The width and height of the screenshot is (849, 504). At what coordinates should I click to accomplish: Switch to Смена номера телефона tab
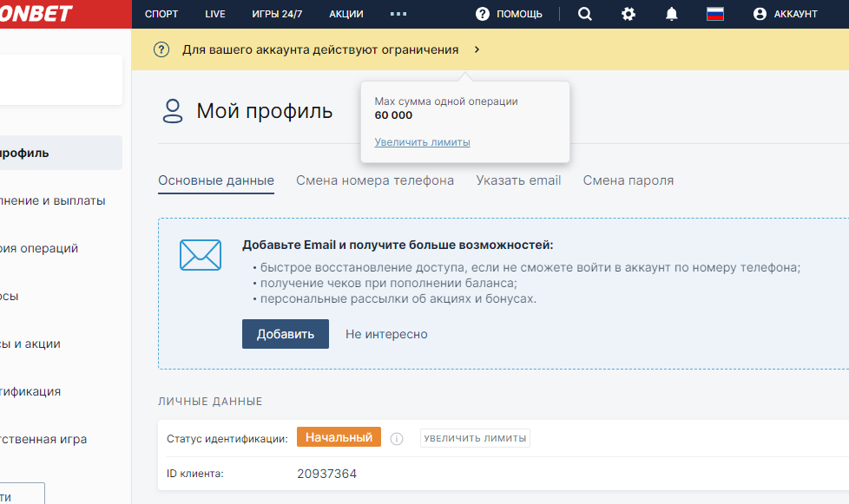375,180
